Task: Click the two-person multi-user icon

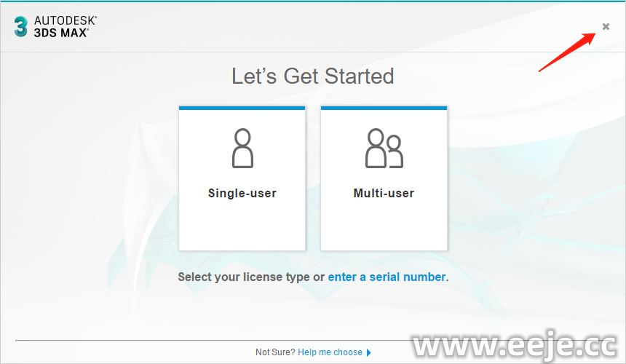Action: (x=384, y=149)
